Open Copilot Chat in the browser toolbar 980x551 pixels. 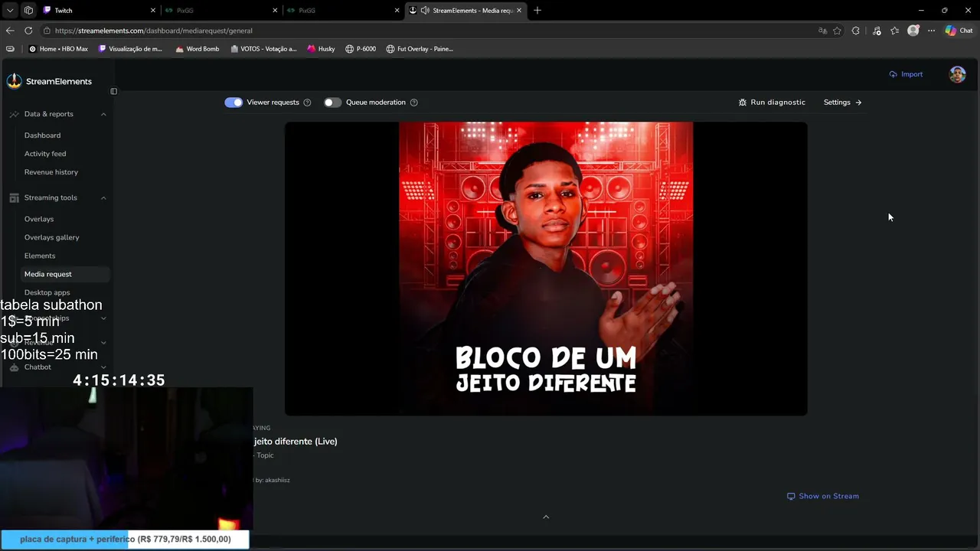pyautogui.click(x=959, y=31)
